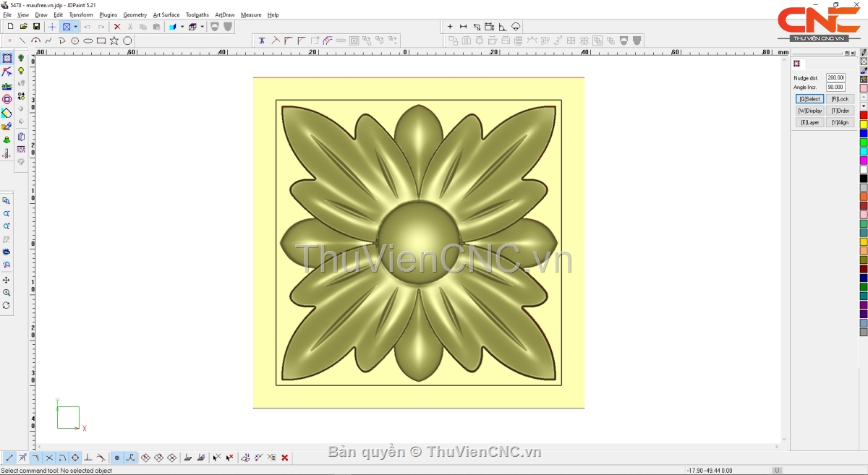This screenshot has height=475, width=868.
Task: Open file with the folder icon
Action: pos(23,27)
